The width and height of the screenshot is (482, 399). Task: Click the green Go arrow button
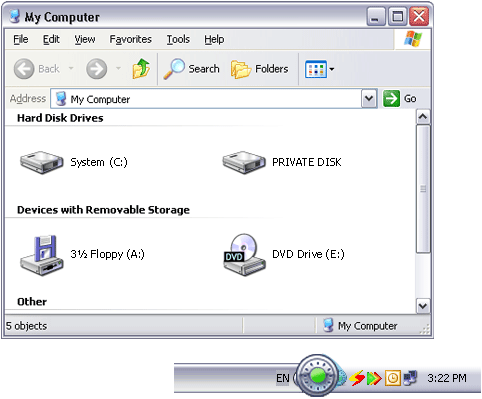coord(391,99)
